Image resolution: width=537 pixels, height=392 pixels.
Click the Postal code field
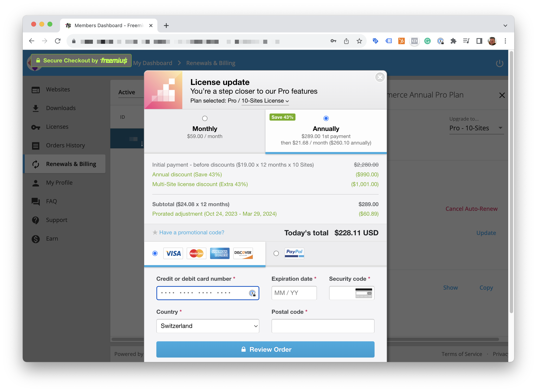coord(323,326)
